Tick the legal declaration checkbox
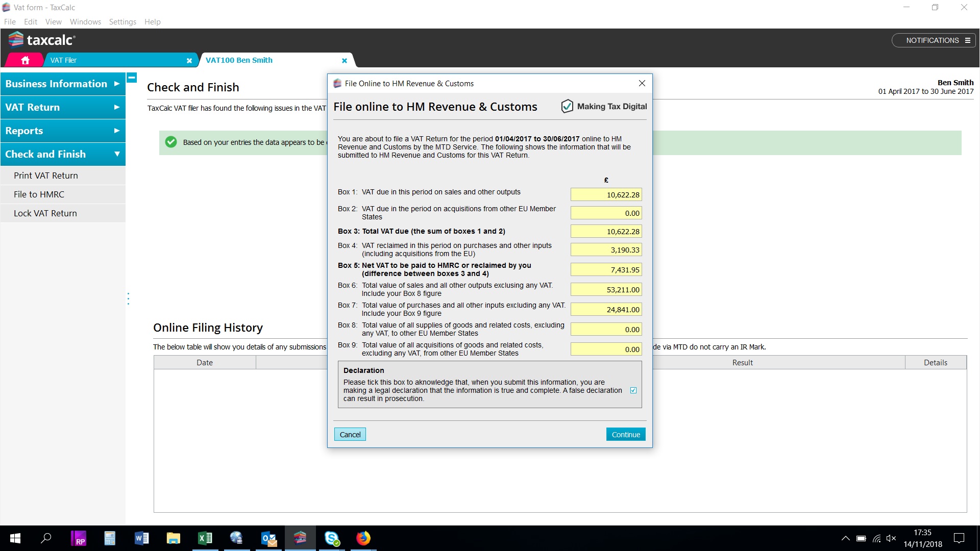 (633, 390)
